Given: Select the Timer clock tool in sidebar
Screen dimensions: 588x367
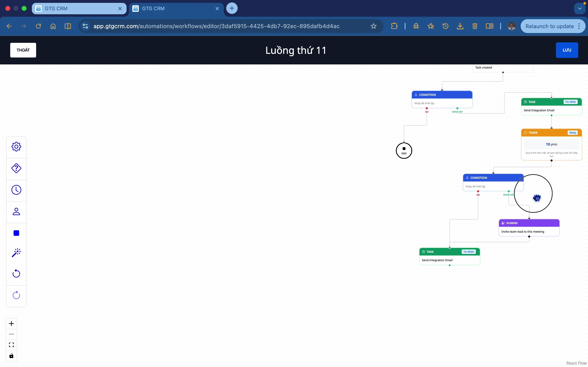Looking at the screenshot, I should pyautogui.click(x=16, y=190).
